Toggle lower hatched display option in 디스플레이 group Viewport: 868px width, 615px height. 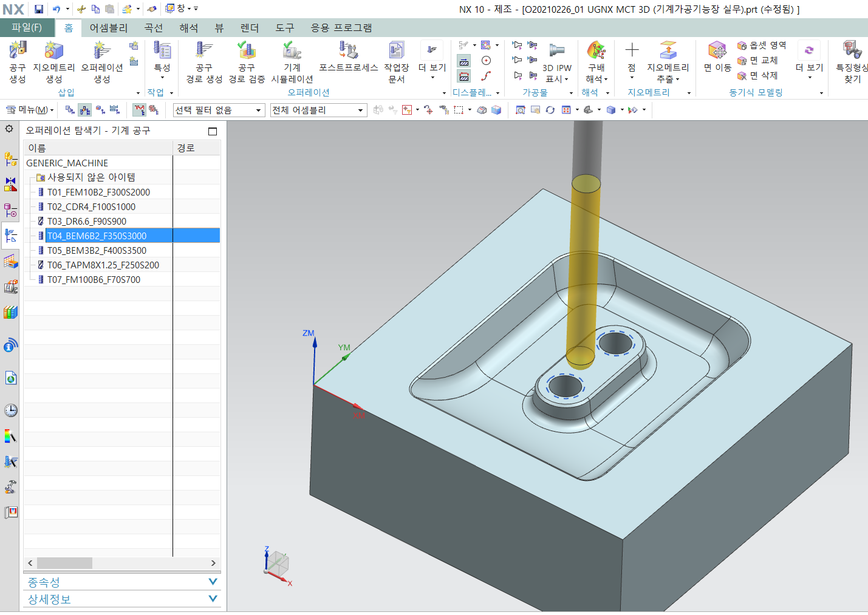tap(464, 76)
